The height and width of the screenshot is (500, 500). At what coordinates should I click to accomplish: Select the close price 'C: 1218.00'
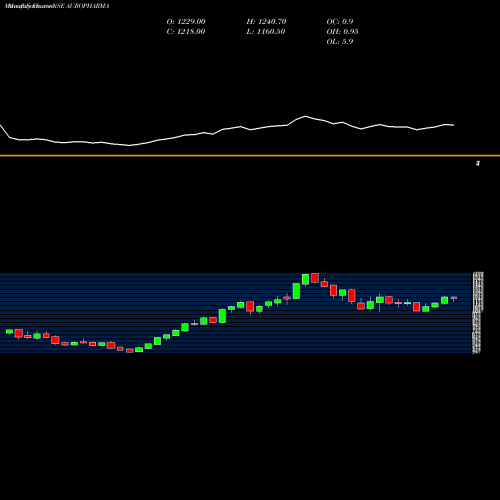(x=186, y=32)
